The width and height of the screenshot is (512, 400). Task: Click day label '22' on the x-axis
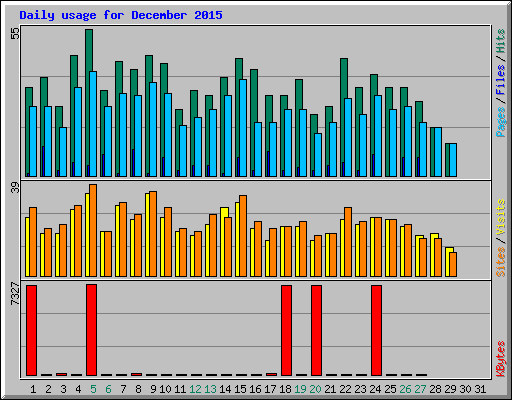(x=345, y=389)
